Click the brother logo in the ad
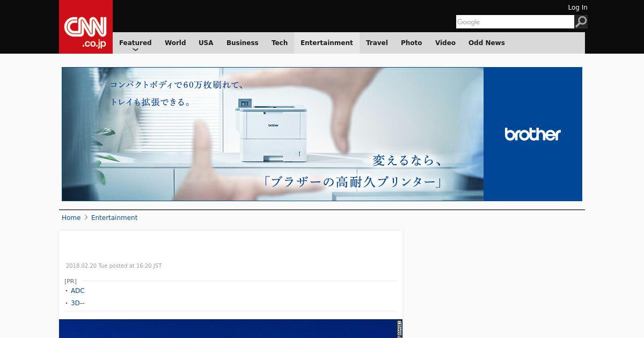Image resolution: width=644 pixels, height=338 pixels. [532, 134]
